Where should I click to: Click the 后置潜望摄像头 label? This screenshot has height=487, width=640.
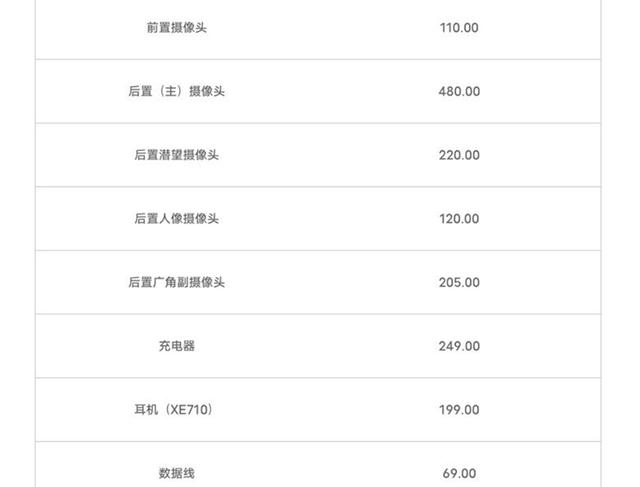pyautogui.click(x=176, y=155)
